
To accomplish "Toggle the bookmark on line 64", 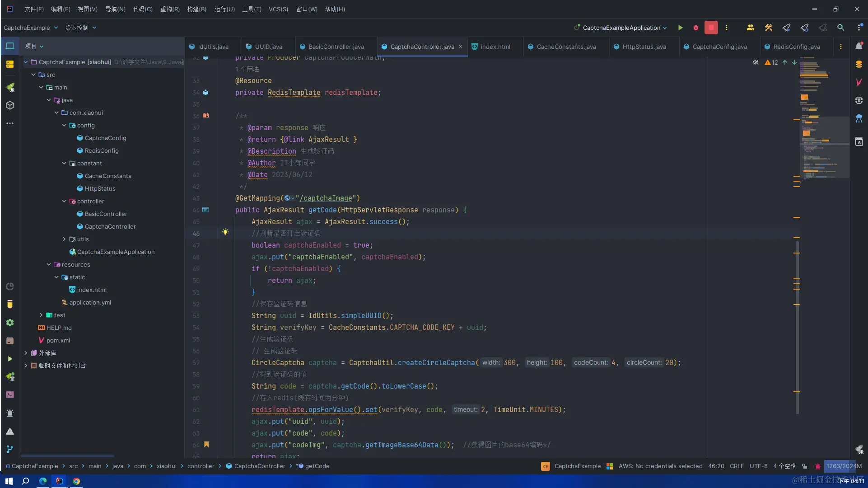I will (x=206, y=445).
